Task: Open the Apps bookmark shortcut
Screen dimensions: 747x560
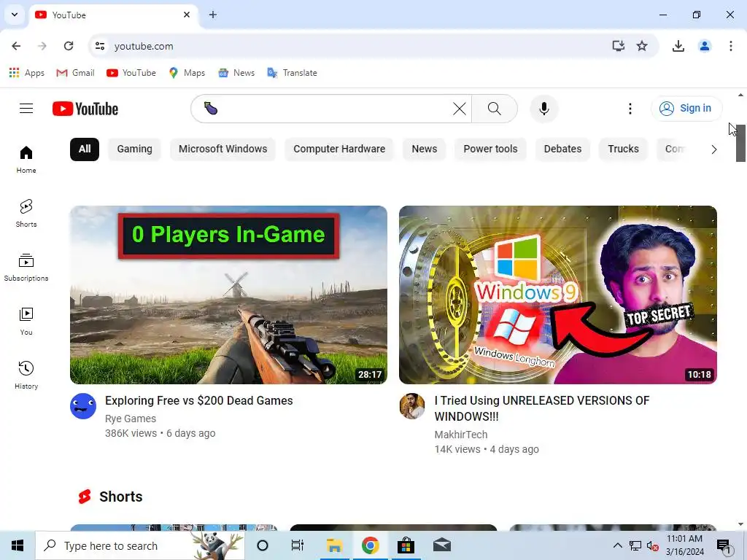Action: 27,73
